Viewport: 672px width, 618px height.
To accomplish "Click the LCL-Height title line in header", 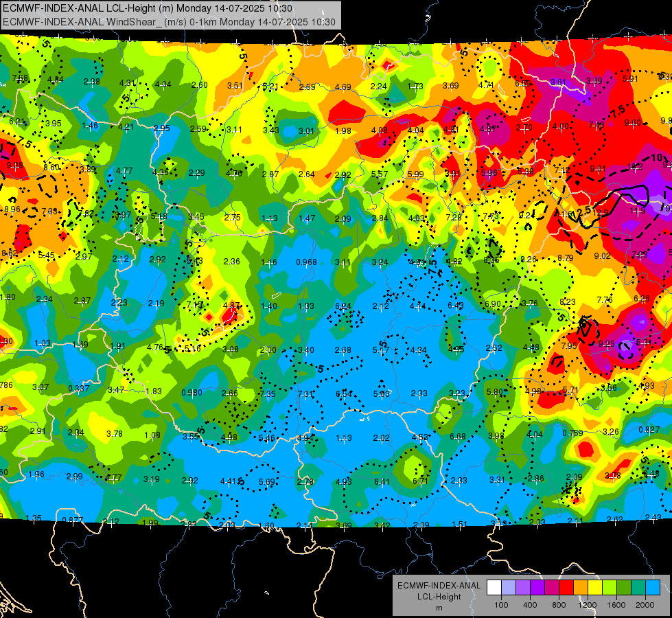I will point(148,8).
